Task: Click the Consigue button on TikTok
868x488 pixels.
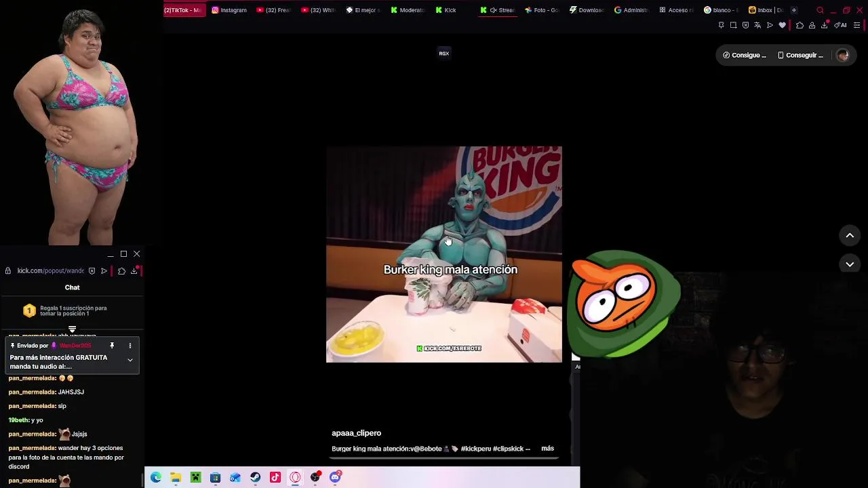Action: pyautogui.click(x=745, y=56)
